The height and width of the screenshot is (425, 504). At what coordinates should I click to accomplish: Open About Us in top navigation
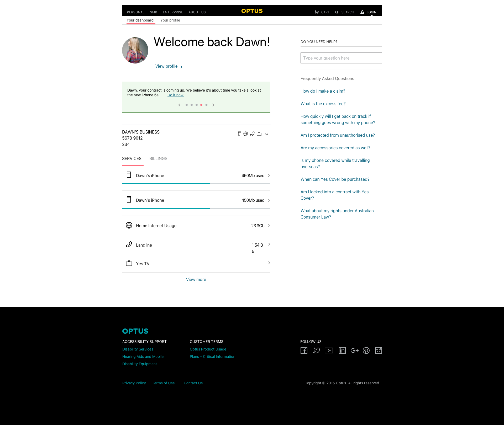pyautogui.click(x=197, y=12)
